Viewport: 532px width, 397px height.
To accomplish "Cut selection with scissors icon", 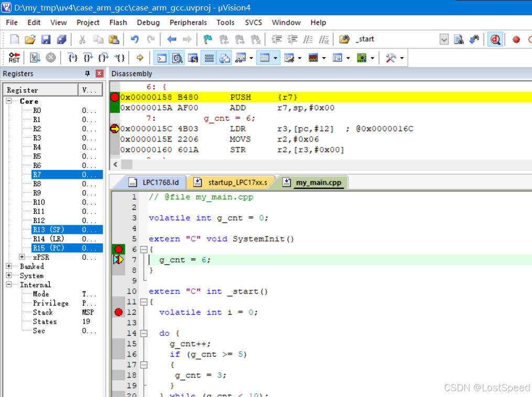I will pyautogui.click(x=82, y=39).
